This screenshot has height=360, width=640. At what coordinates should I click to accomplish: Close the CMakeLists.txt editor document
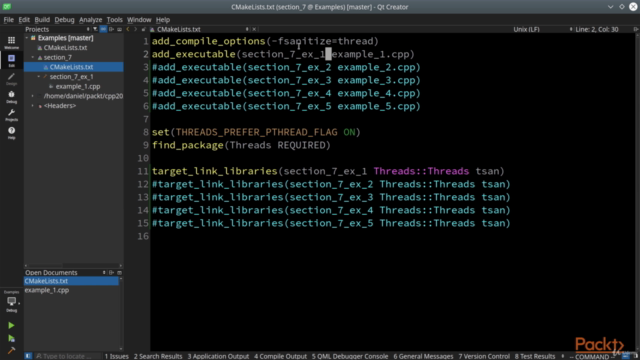[254, 29]
